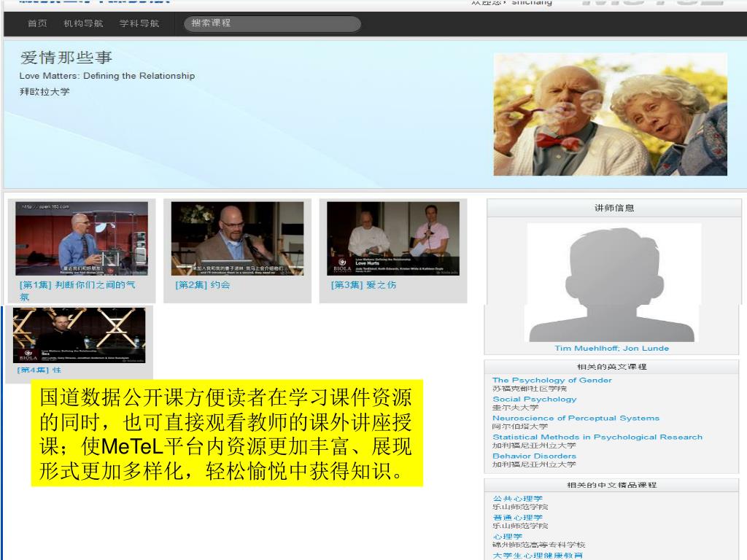Image resolution: width=747 pixels, height=560 pixels.
Task: Open the 学科导航 menu item
Action: [x=139, y=23]
